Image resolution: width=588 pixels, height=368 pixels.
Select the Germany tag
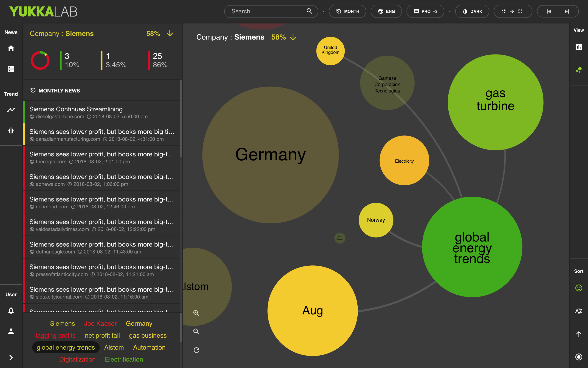tap(139, 323)
